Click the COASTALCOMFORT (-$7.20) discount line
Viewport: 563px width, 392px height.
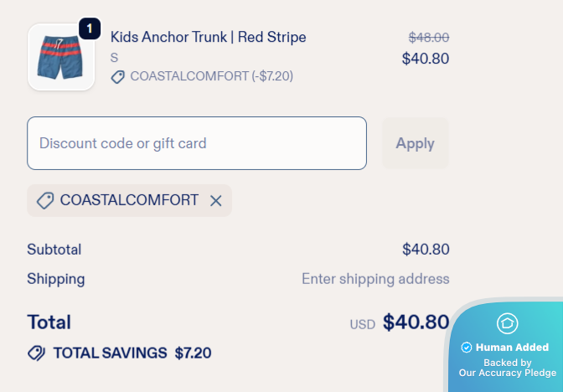[211, 77]
